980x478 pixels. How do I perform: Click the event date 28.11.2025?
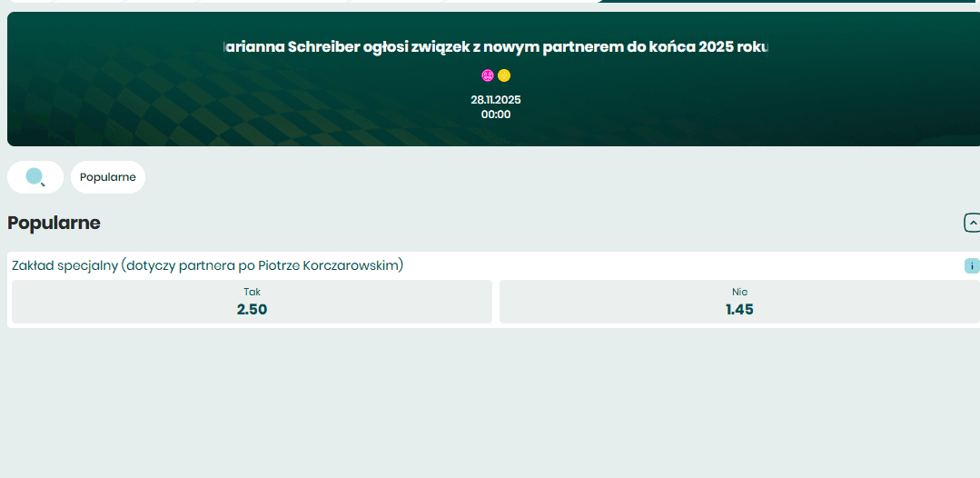click(x=496, y=100)
